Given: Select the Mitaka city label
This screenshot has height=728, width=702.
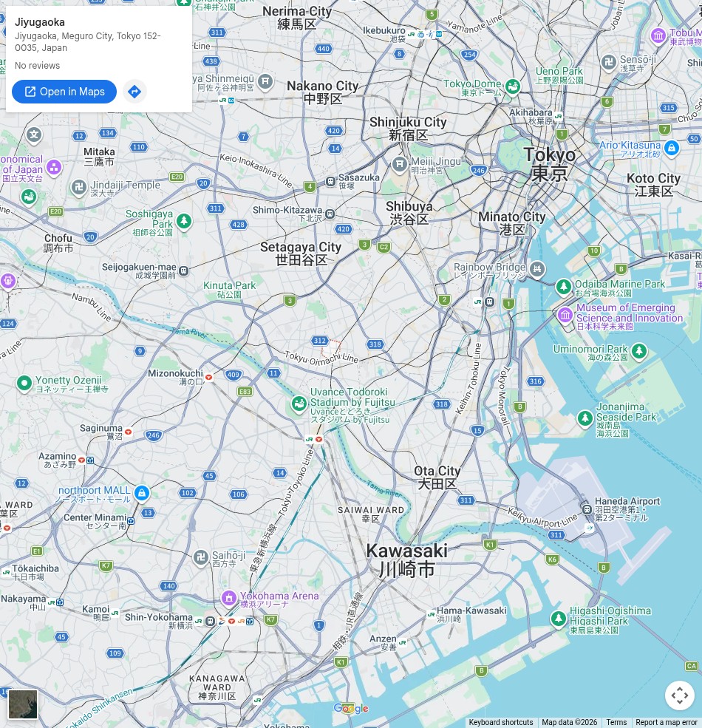Looking at the screenshot, I should (x=99, y=157).
